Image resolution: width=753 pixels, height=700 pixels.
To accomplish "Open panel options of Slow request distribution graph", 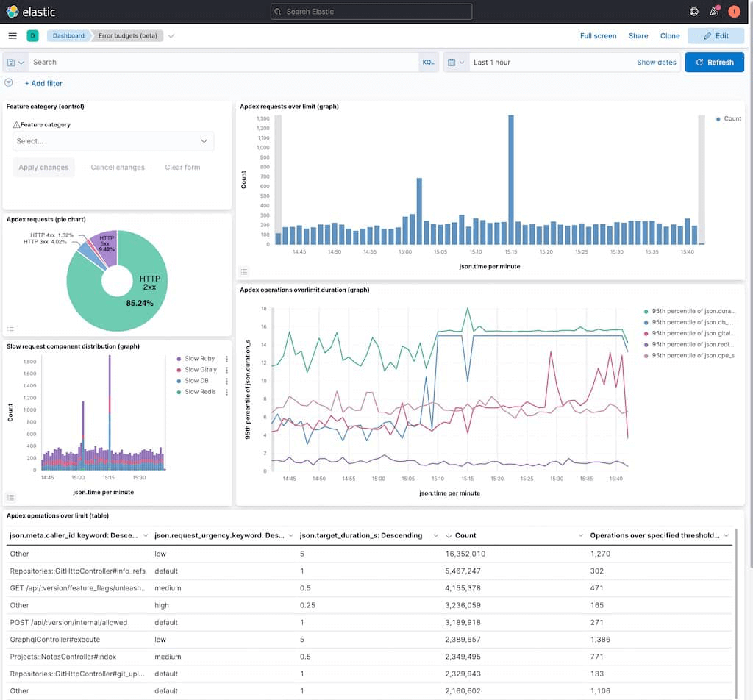I will click(x=10, y=497).
